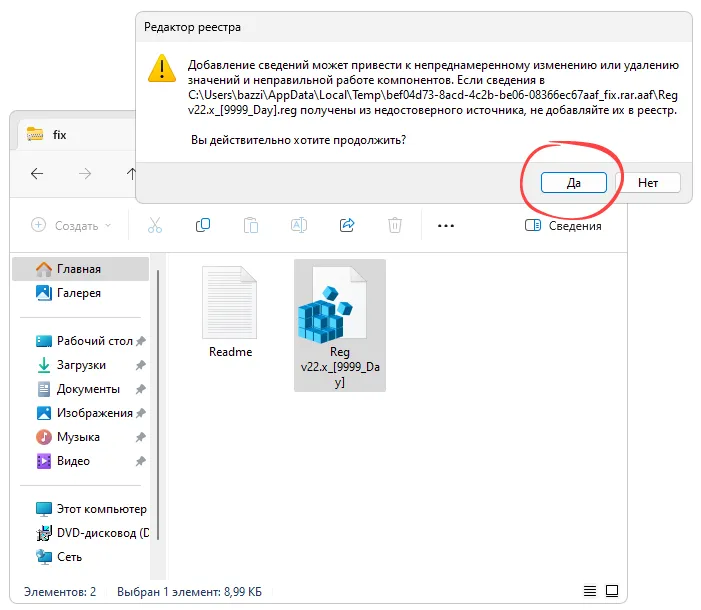Cut selected file with scissors icon
The height and width of the screenshot is (610, 701).
point(155,225)
